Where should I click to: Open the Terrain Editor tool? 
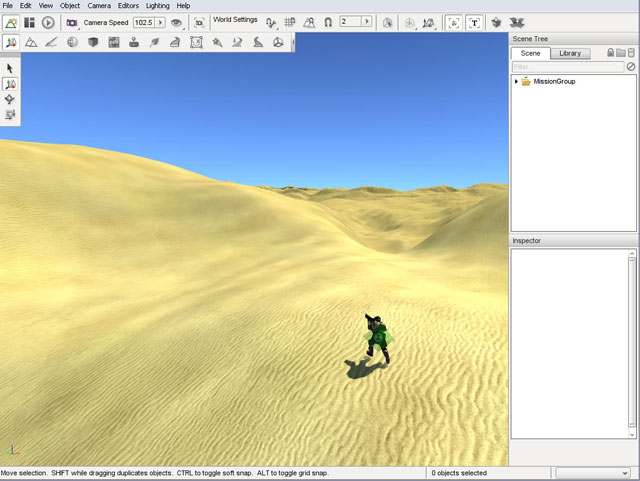click(29, 42)
